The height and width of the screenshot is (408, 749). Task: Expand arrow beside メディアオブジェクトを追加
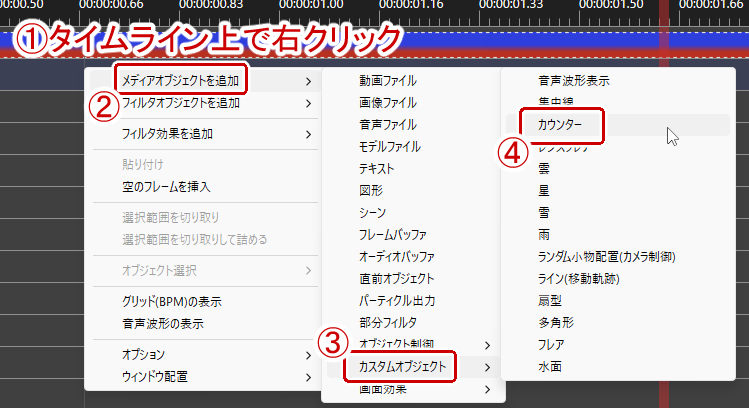309,82
